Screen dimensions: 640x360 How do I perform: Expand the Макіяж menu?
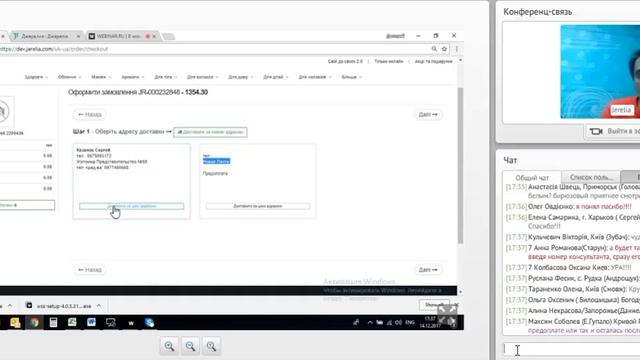click(x=101, y=77)
